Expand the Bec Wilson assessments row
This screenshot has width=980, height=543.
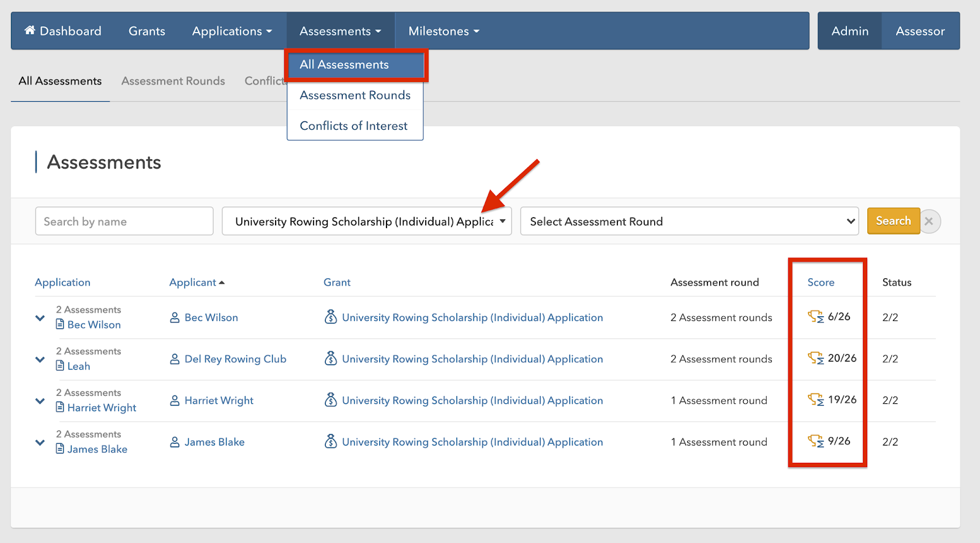pyautogui.click(x=40, y=318)
